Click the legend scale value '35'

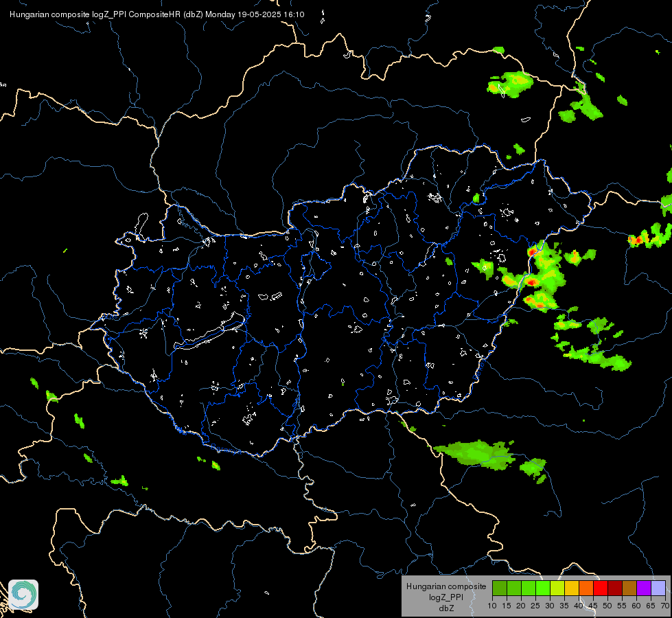click(x=564, y=606)
